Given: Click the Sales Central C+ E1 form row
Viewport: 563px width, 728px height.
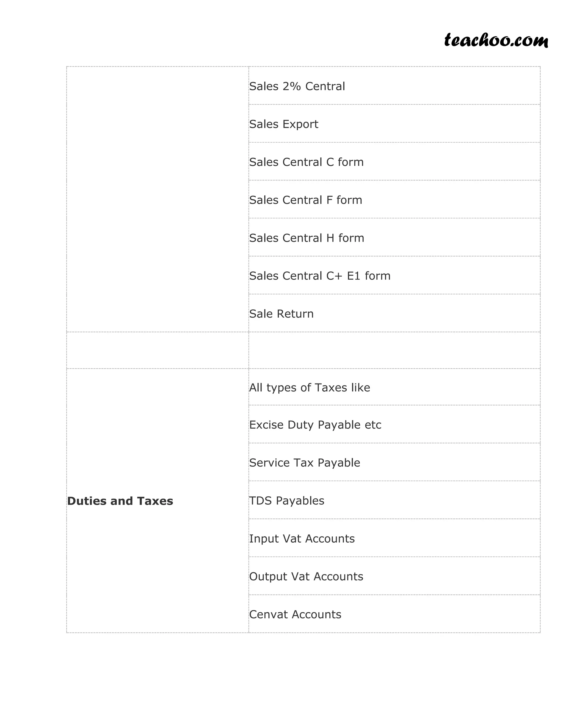Looking at the screenshot, I should coord(319,276).
